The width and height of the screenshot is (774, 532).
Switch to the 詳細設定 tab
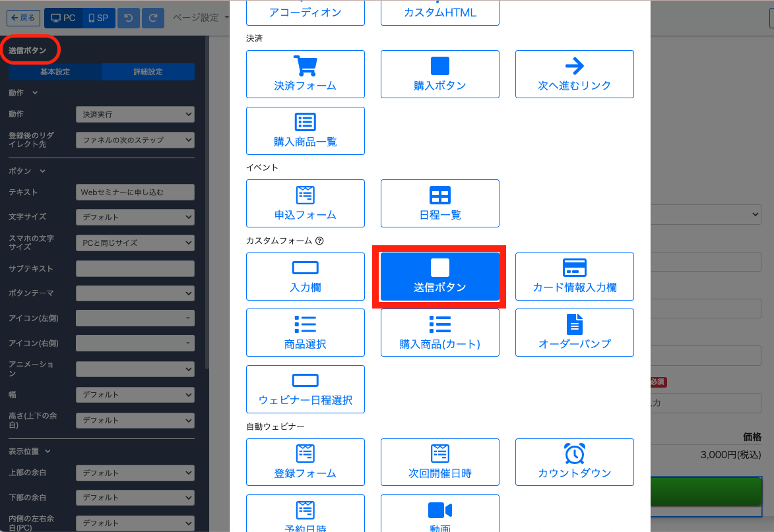pos(148,72)
